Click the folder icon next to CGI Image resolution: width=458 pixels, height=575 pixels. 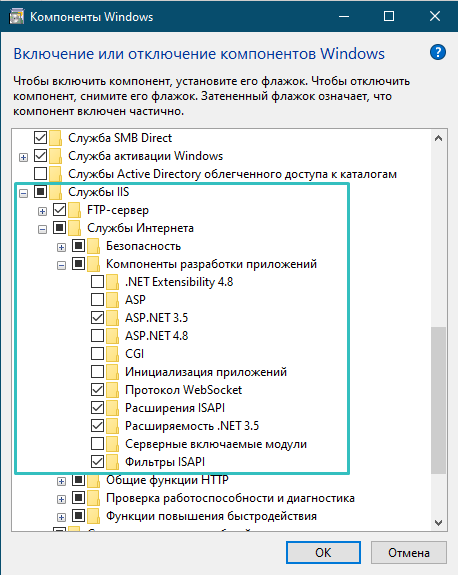pos(113,354)
